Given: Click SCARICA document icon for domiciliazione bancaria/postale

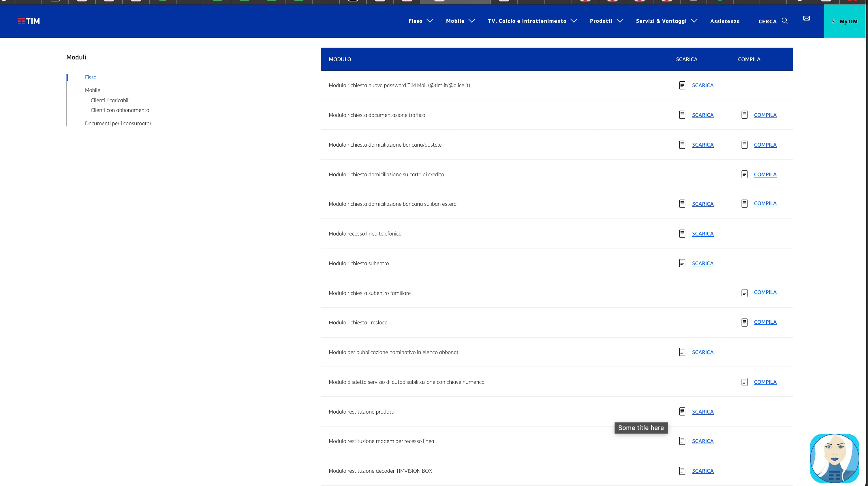Looking at the screenshot, I should pyautogui.click(x=682, y=145).
